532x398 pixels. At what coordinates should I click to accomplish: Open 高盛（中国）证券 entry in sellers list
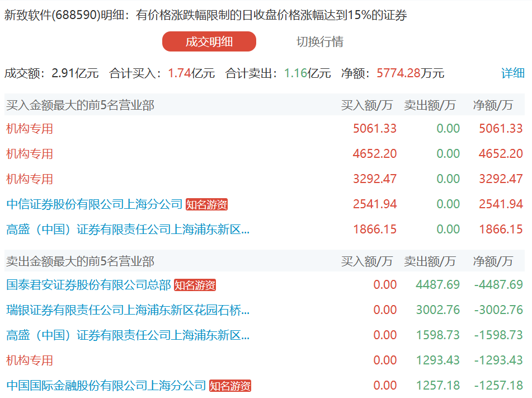[x=128, y=335]
